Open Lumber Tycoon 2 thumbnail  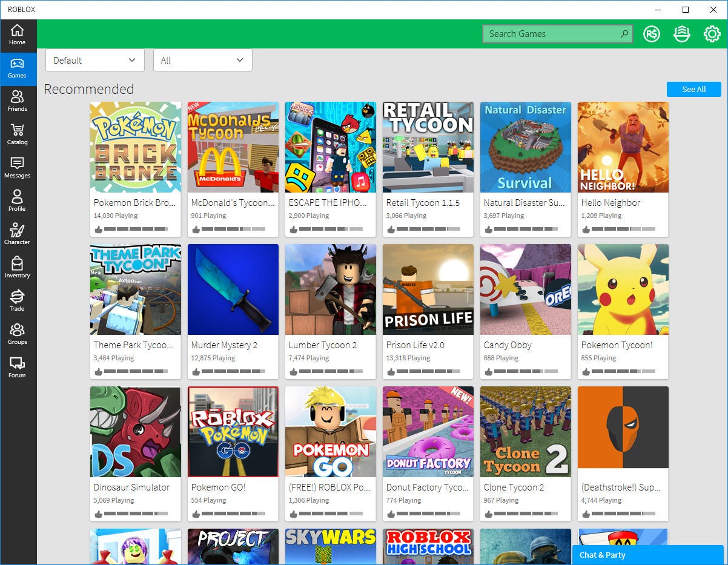[331, 289]
